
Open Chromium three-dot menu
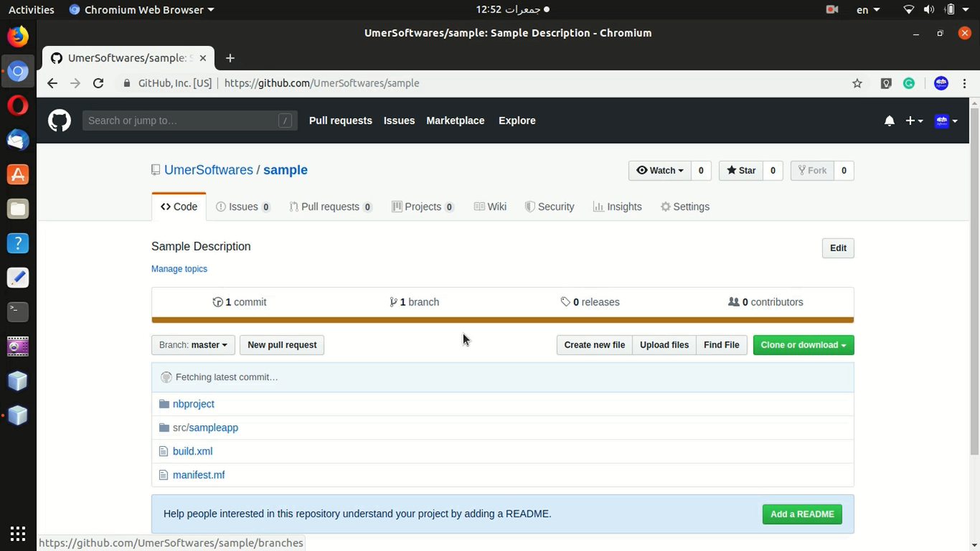coord(964,83)
